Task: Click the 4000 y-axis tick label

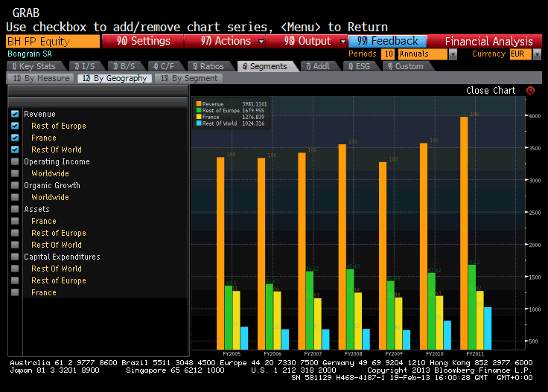Action: click(x=535, y=116)
